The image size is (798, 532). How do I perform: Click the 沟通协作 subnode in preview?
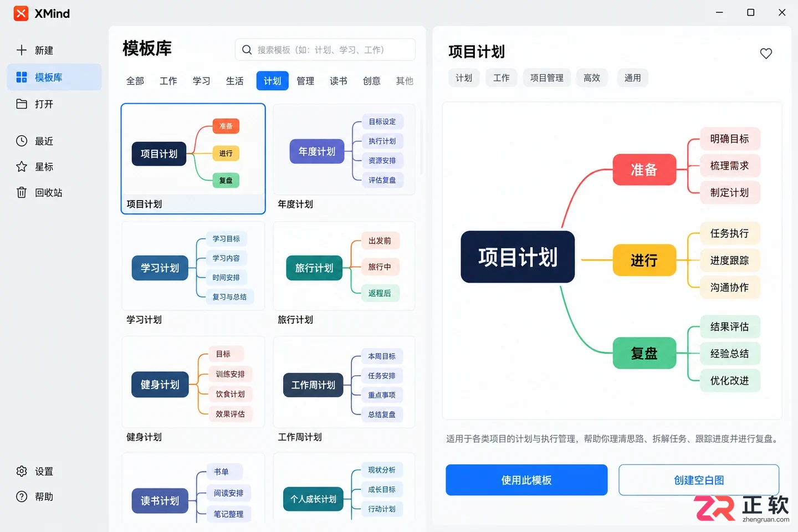click(x=730, y=287)
